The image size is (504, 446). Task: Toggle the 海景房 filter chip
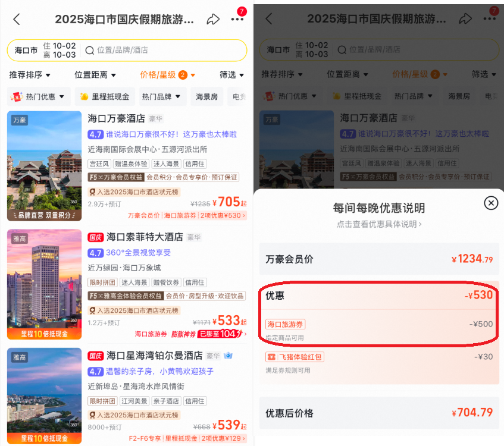pyautogui.click(x=206, y=95)
